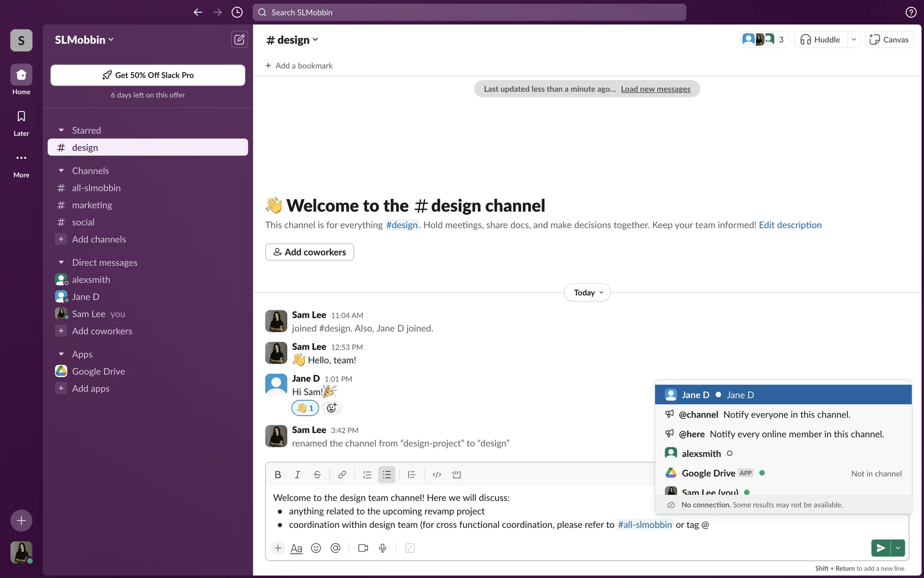Click the Add coworkers button in channel
This screenshot has width=924, height=578.
point(309,252)
